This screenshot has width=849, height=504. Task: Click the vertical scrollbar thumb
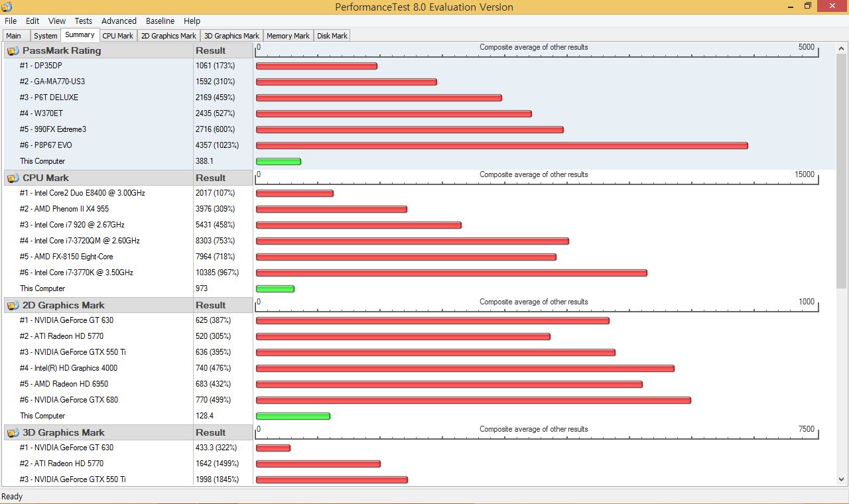click(841, 171)
